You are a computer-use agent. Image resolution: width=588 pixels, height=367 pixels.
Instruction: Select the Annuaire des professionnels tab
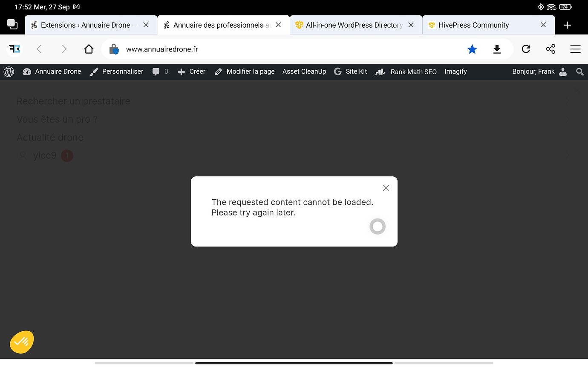point(223,25)
